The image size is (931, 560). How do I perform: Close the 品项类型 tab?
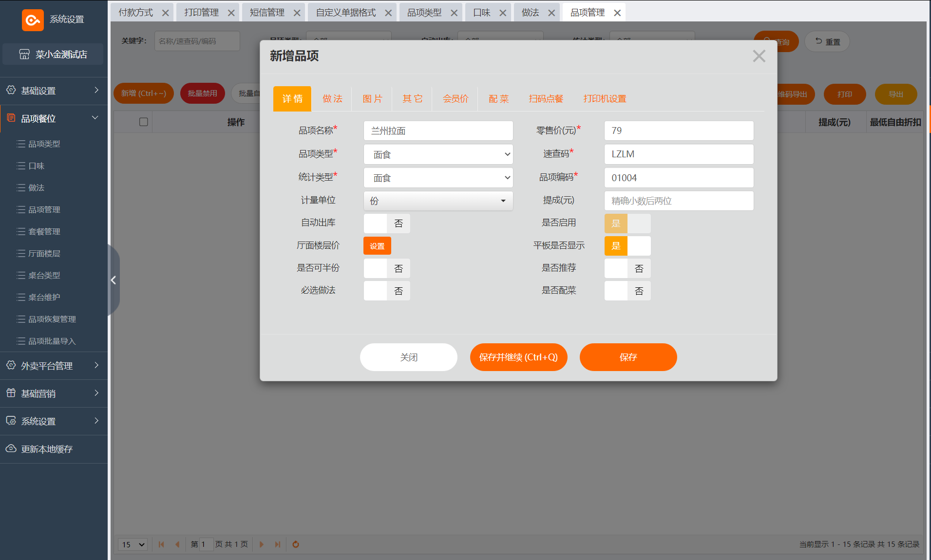pyautogui.click(x=454, y=13)
